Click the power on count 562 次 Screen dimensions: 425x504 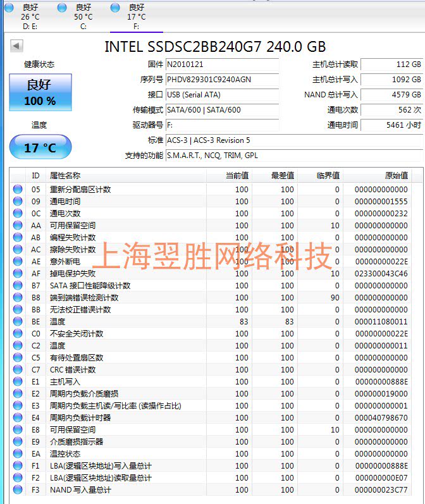pyautogui.click(x=391, y=110)
